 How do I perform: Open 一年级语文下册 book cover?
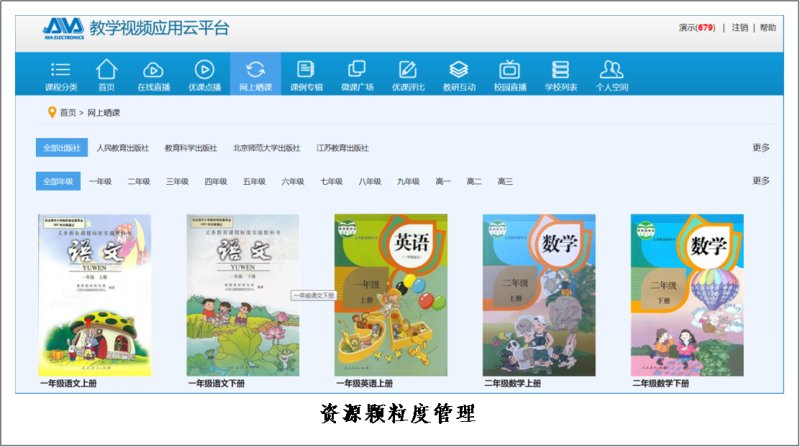(243, 295)
